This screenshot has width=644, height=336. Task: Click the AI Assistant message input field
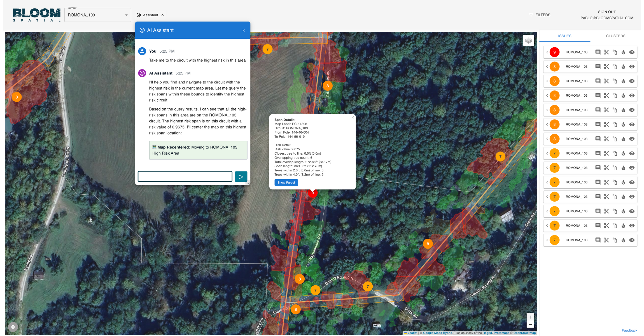coord(185,176)
